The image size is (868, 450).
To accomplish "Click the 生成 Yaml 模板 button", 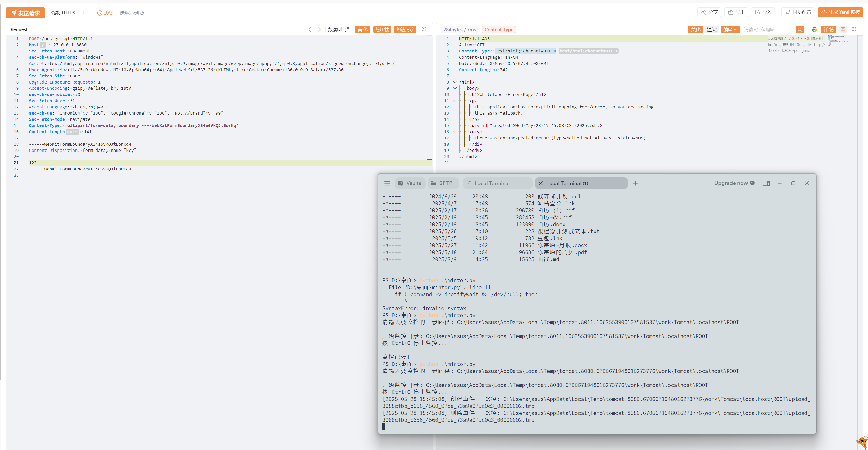I will coord(840,12).
